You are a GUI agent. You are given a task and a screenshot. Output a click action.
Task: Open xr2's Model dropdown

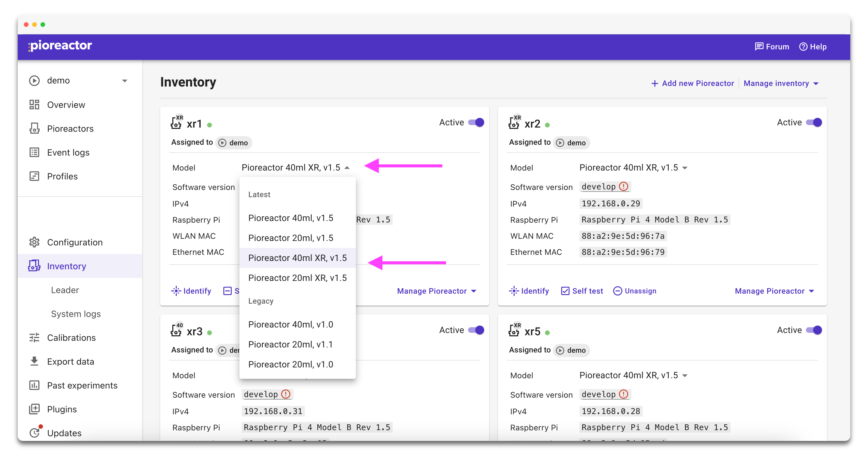click(x=633, y=167)
